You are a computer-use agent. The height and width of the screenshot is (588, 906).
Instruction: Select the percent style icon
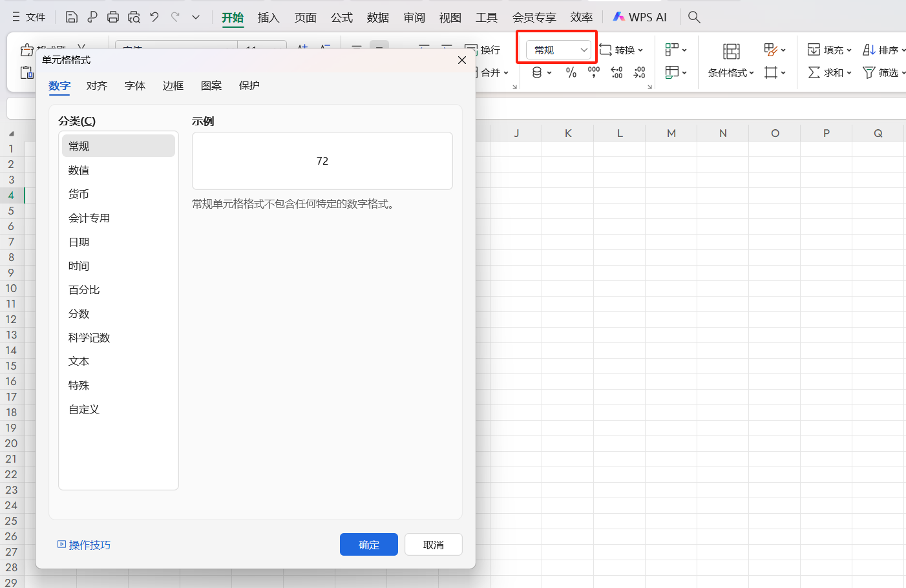pos(571,73)
